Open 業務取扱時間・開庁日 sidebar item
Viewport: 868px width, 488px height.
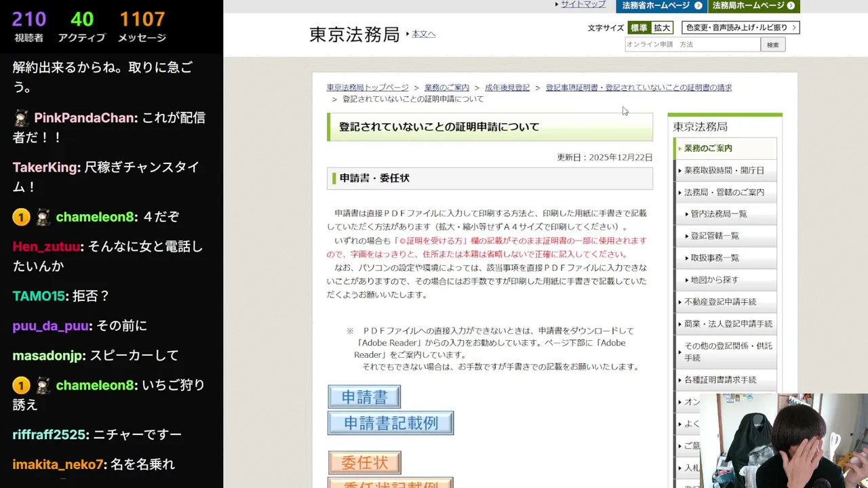pyautogui.click(x=725, y=170)
